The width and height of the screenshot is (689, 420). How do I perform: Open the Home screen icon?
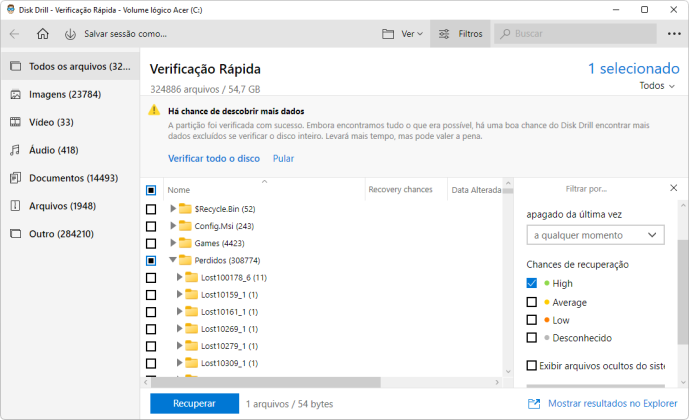[43, 34]
